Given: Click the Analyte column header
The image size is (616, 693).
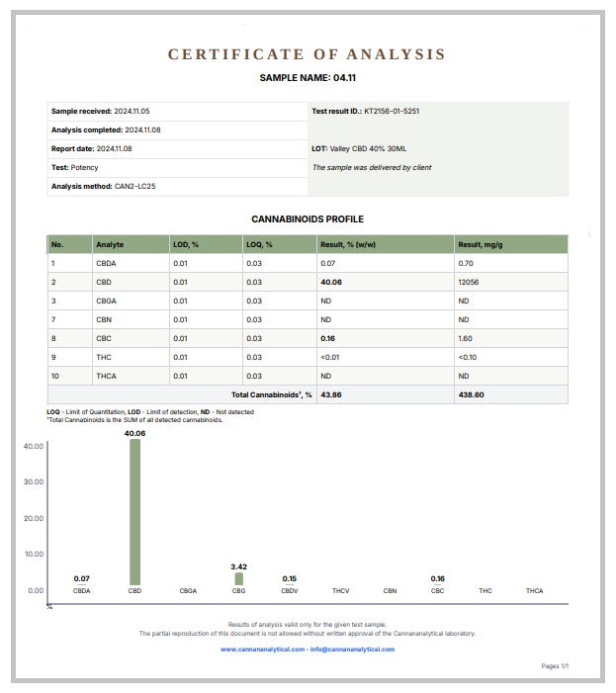Looking at the screenshot, I should [x=110, y=244].
